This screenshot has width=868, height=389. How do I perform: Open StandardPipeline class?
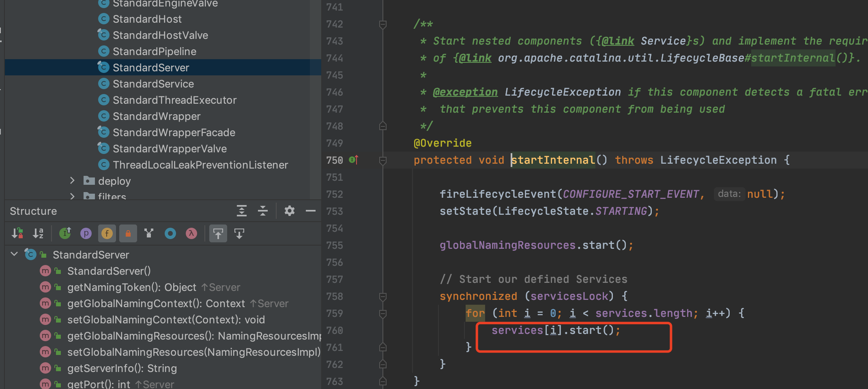(x=155, y=51)
